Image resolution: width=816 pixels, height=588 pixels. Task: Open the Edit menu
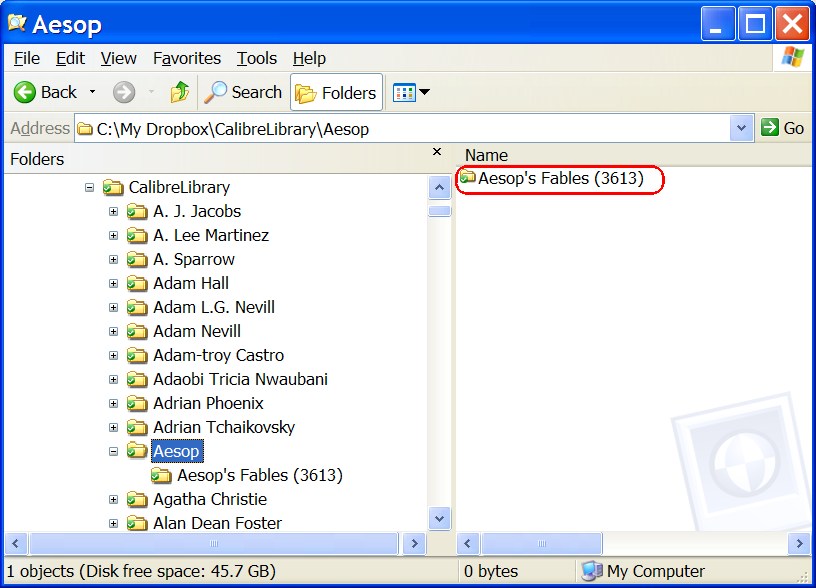[x=70, y=58]
